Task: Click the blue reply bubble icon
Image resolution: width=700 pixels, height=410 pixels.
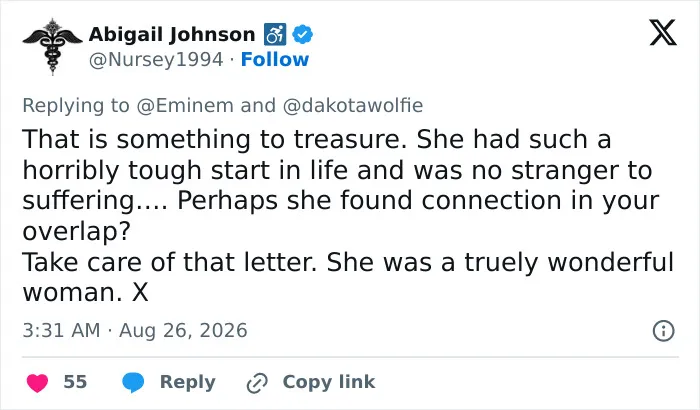Action: point(133,382)
